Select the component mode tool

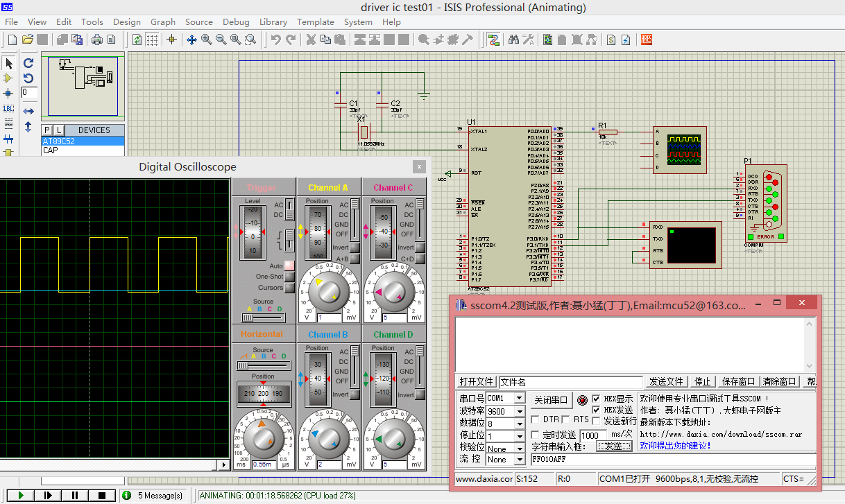pyautogui.click(x=8, y=78)
